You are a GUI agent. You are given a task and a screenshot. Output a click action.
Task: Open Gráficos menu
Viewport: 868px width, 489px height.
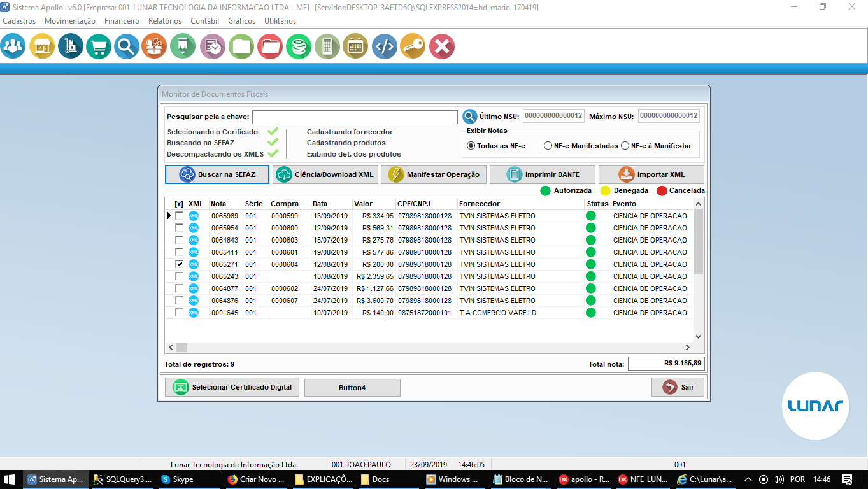coord(241,21)
